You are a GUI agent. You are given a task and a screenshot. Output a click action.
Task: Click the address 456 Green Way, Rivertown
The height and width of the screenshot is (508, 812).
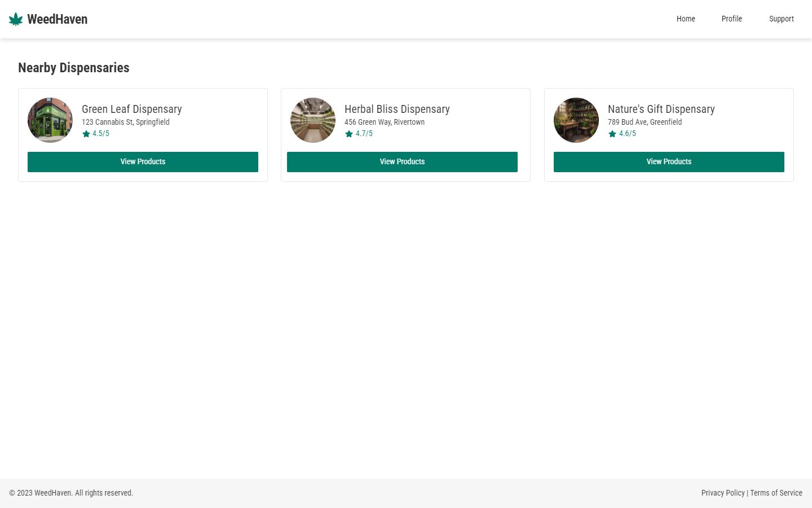pos(385,122)
